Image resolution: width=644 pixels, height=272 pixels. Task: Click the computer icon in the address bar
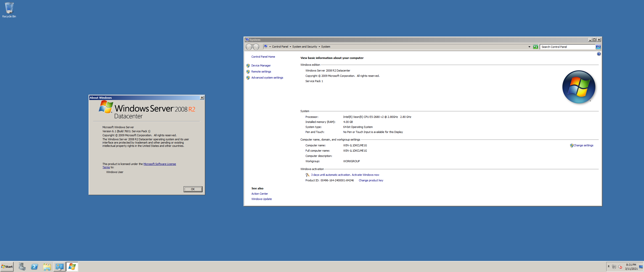click(265, 47)
